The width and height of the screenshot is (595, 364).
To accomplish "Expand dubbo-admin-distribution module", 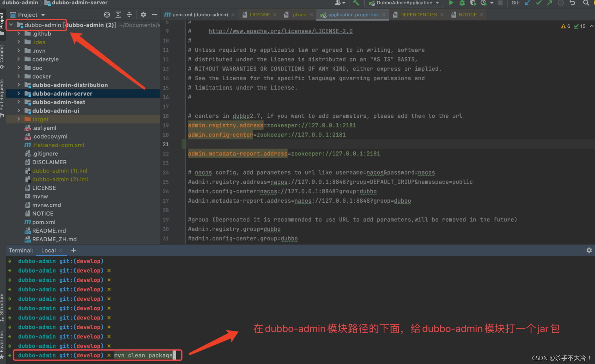I will (x=18, y=85).
